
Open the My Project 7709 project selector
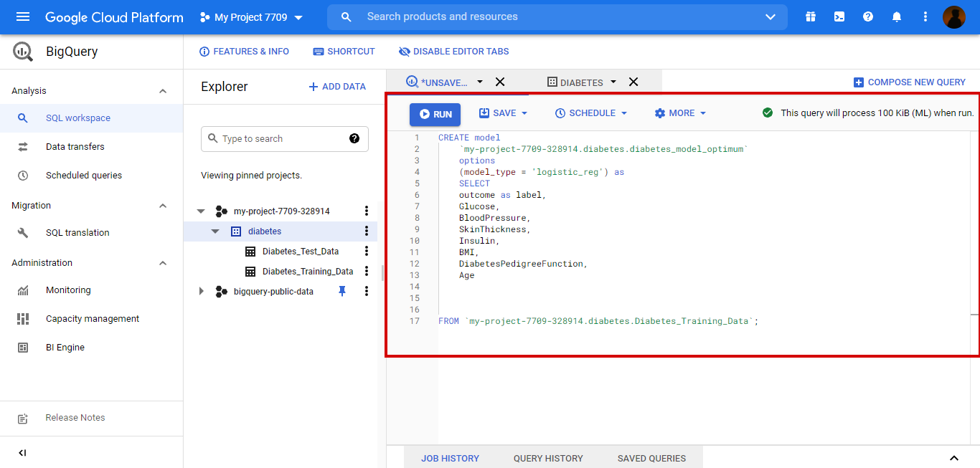pos(251,17)
